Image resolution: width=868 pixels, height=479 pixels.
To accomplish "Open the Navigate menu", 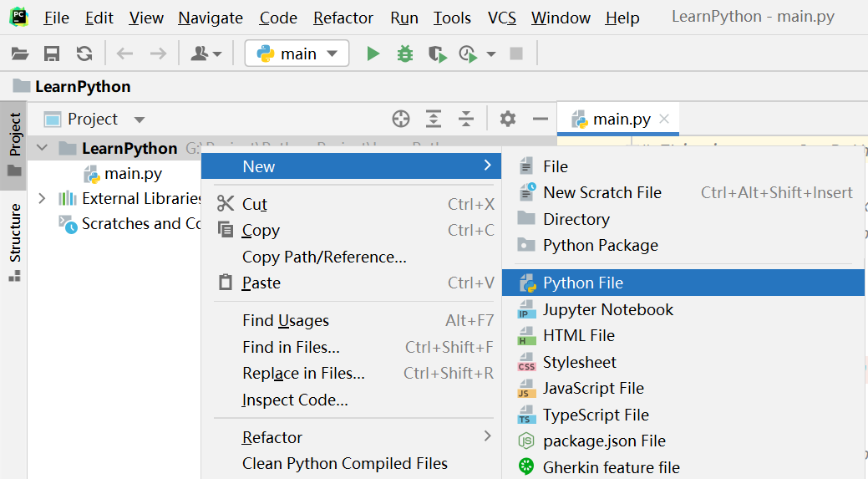I will (x=211, y=18).
